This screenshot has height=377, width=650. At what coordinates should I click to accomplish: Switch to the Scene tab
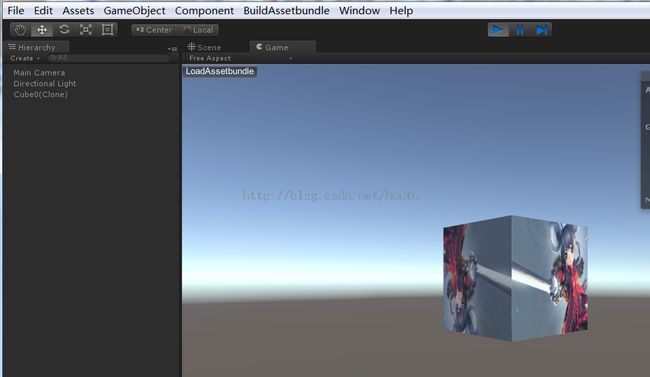pos(204,47)
